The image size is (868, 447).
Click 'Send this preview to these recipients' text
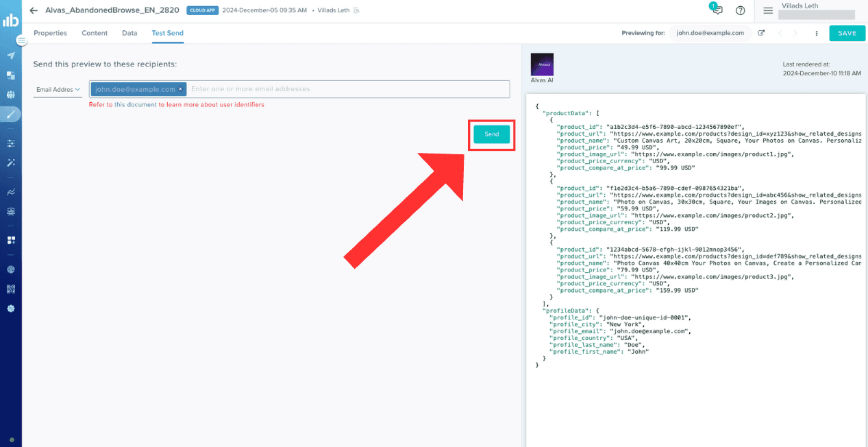(x=105, y=64)
